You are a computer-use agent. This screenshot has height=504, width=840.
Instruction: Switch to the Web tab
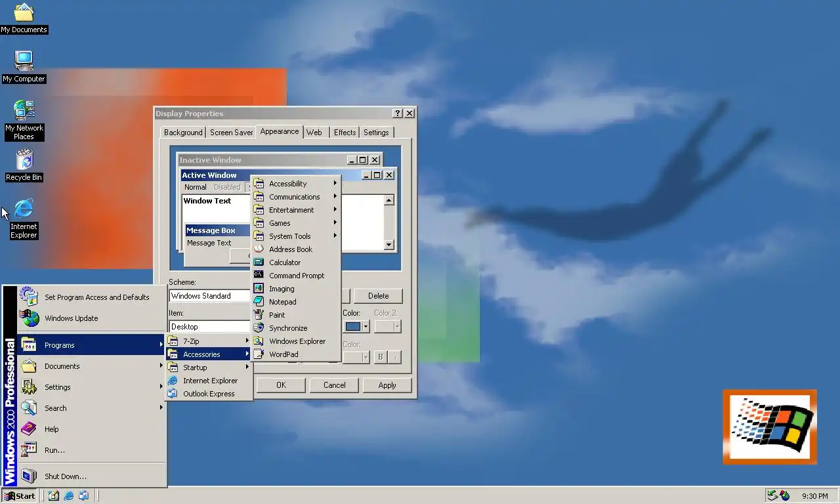click(x=314, y=133)
